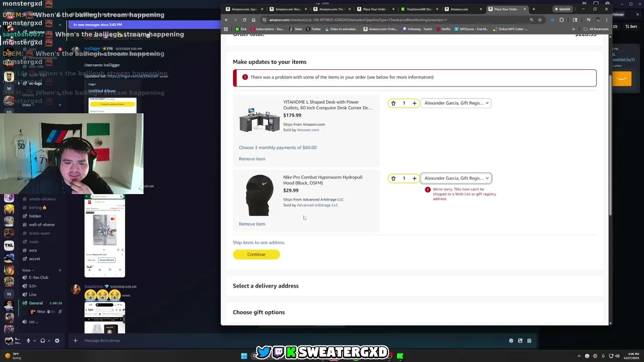The width and height of the screenshot is (644, 362).
Task: Open the Kick bookmark
Action: 241,29
